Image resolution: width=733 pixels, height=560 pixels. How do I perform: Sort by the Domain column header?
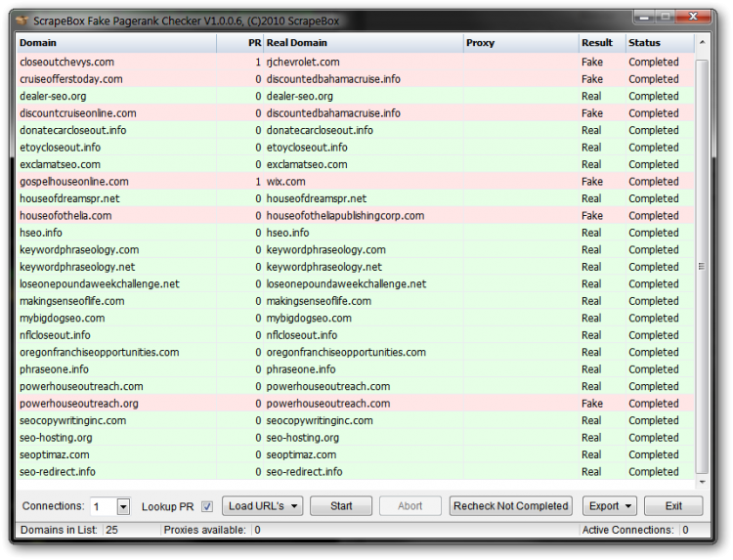[x=116, y=43]
